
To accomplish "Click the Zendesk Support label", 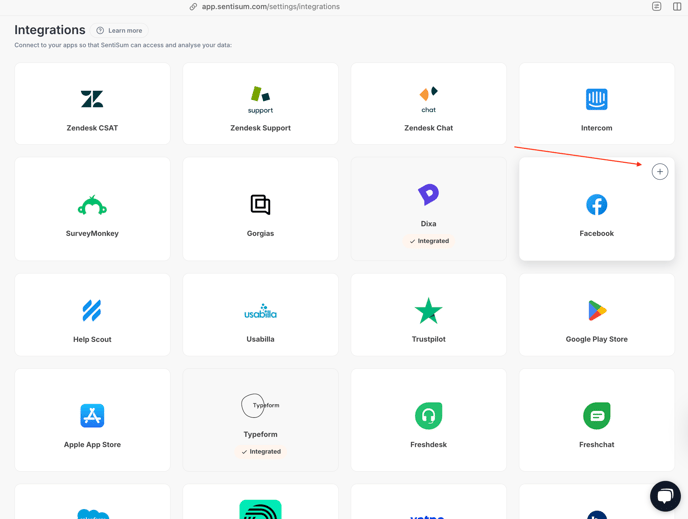I will point(260,128).
